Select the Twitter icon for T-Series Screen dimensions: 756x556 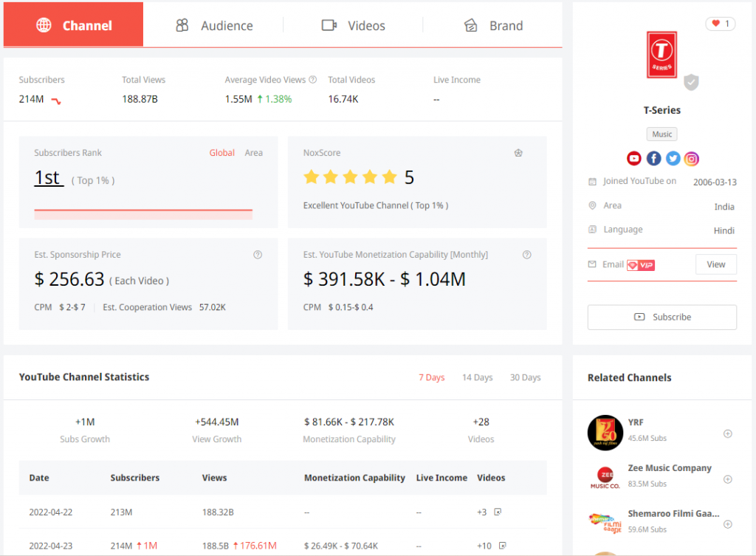pos(673,158)
